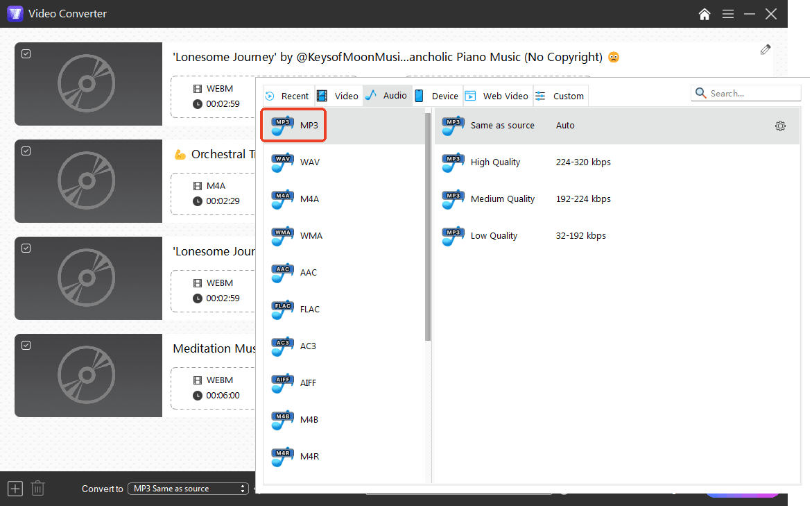Click the 00:06:00 duration text

click(223, 396)
